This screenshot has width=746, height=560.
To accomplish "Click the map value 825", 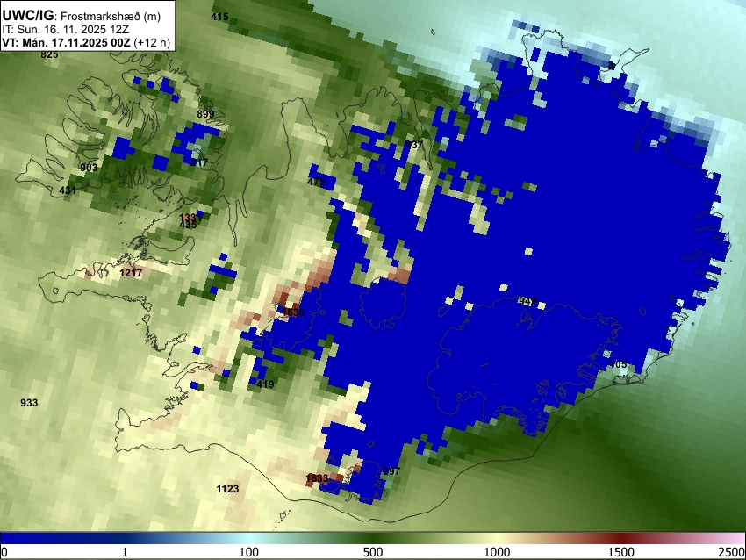I will (49, 54).
